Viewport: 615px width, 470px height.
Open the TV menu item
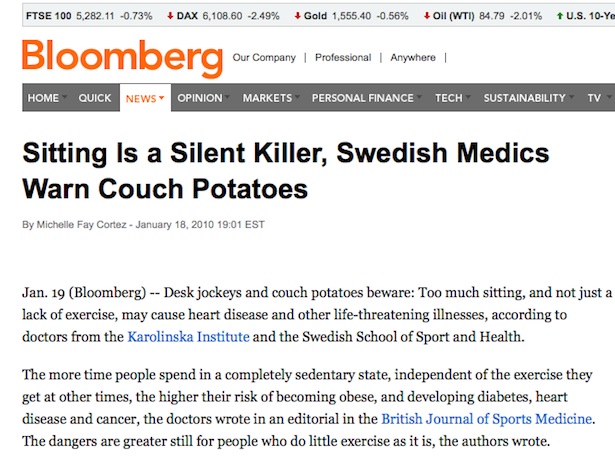(594, 98)
